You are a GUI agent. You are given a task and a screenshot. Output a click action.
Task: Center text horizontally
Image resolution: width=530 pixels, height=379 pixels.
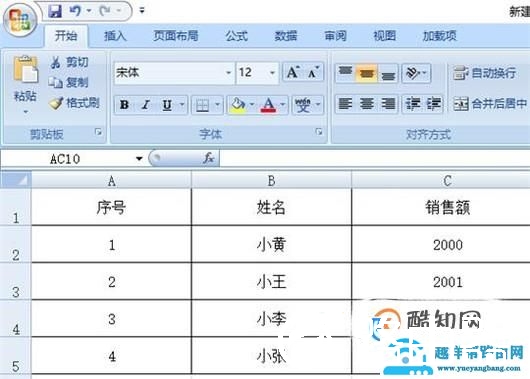click(x=366, y=104)
